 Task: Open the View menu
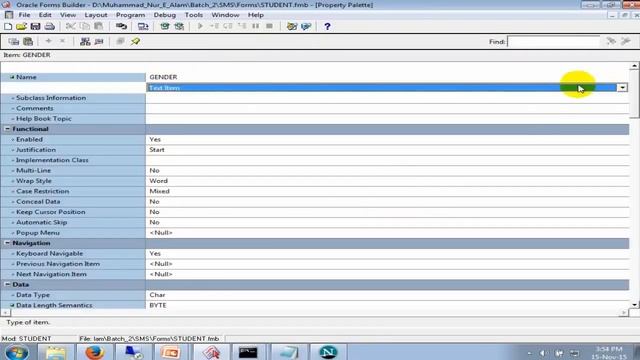point(68,15)
